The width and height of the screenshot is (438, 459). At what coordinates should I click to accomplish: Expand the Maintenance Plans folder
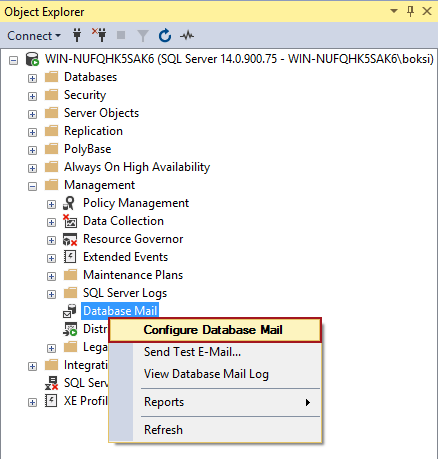coord(51,276)
